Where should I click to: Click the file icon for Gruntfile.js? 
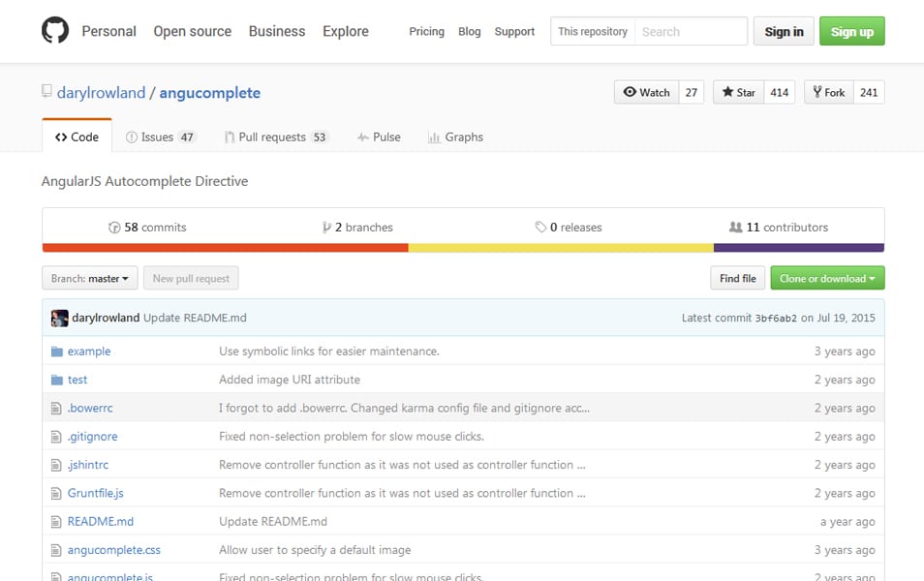[x=56, y=493]
